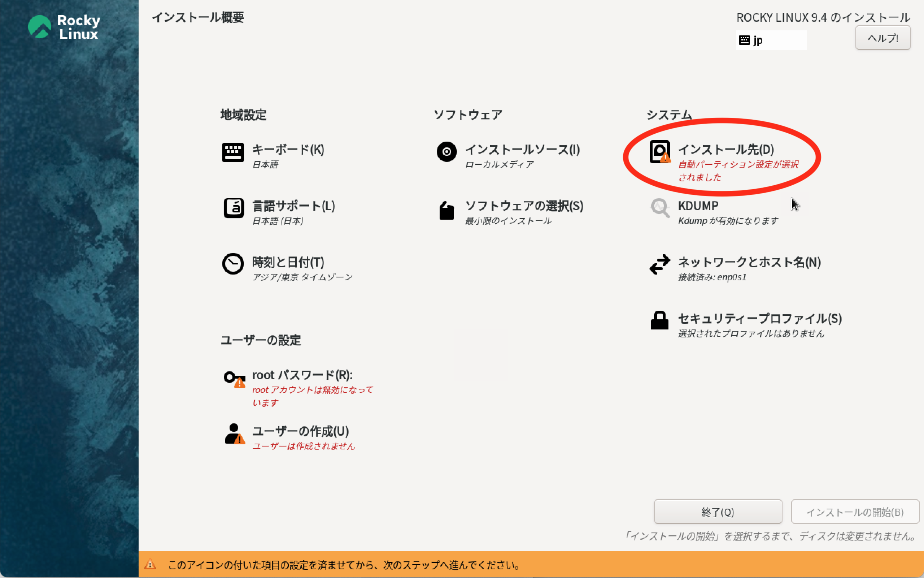924x578 pixels.
Task: Click the 日本語 (日本) language text
Action: (x=278, y=221)
